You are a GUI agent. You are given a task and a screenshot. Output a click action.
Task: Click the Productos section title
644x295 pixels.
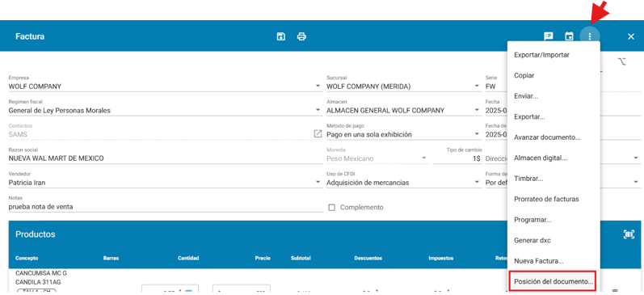click(x=36, y=234)
